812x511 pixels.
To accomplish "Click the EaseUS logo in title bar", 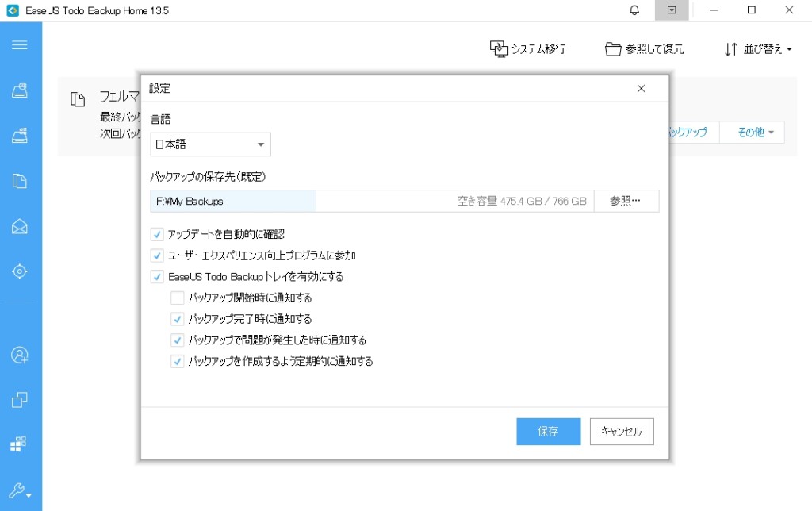I will coord(13,10).
